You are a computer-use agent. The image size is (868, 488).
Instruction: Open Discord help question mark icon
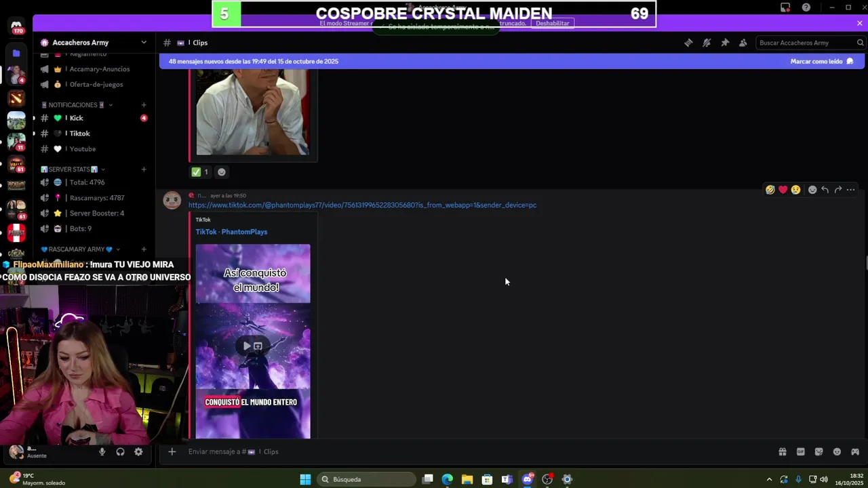(x=806, y=7)
